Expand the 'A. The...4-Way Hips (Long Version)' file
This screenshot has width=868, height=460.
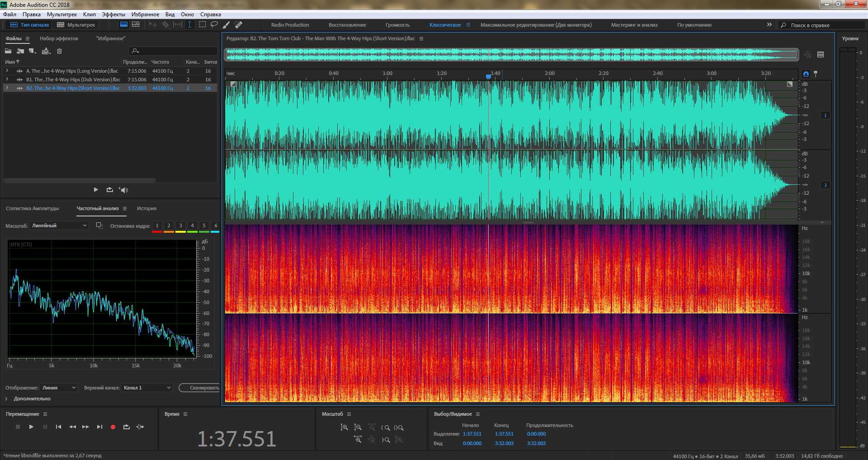(7, 71)
